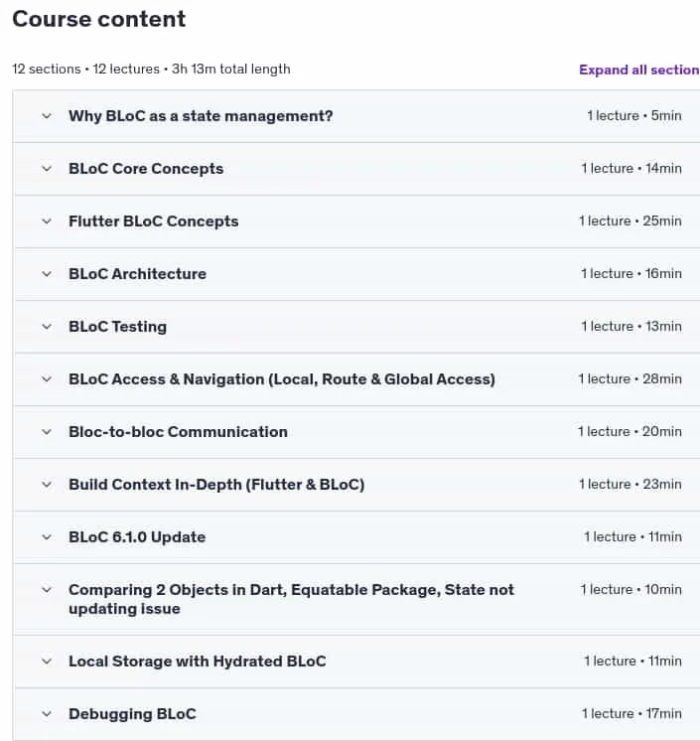This screenshot has height=741, width=700.
Task: Click Debugging BLoC section title
Action: pyautogui.click(x=132, y=714)
